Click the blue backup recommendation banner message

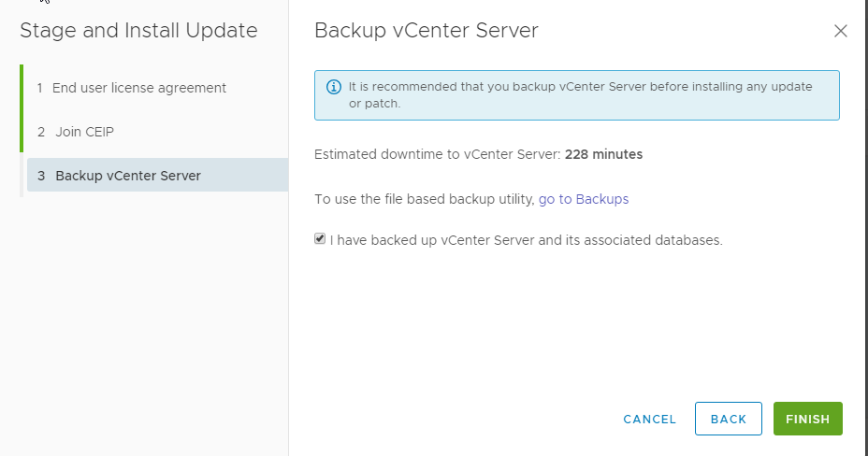[x=580, y=95]
